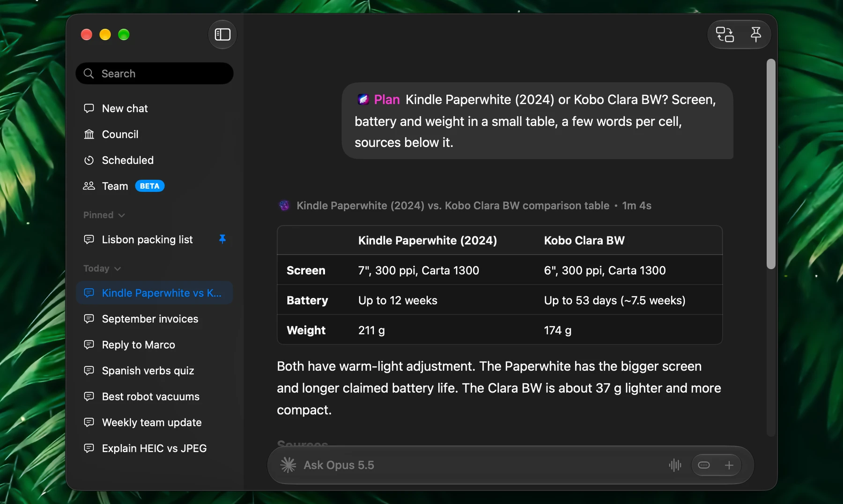Open the Reply to Marco chat
The height and width of the screenshot is (504, 843).
click(x=154, y=345)
